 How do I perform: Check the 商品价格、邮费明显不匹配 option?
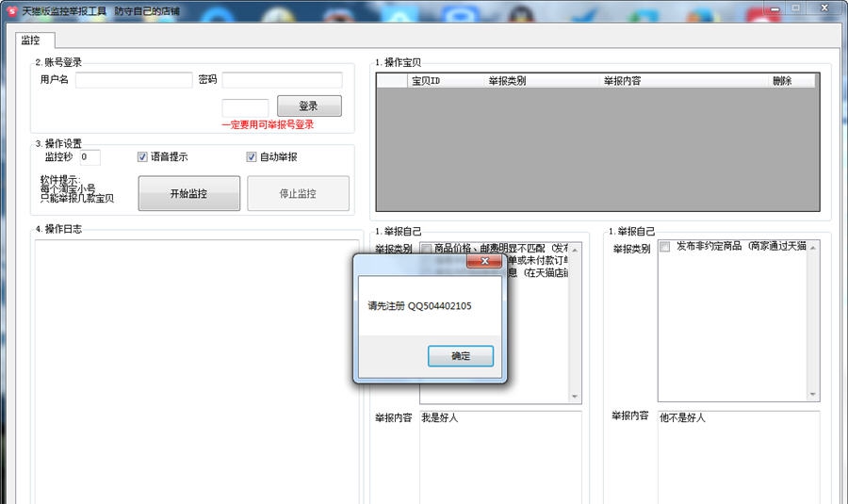pyautogui.click(x=426, y=248)
